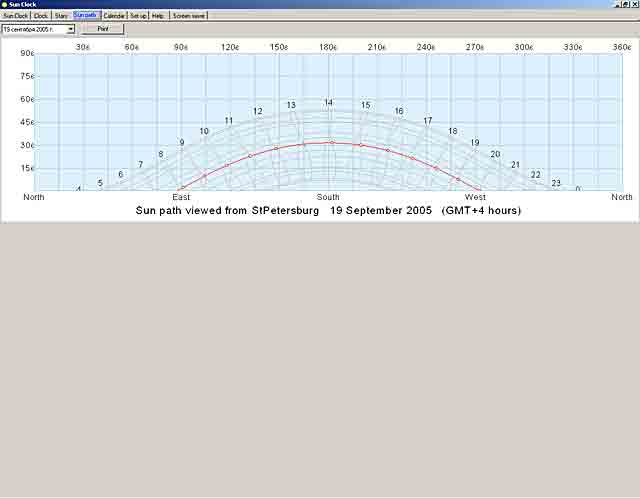The width and height of the screenshot is (640, 499).
Task: Expand the date dropdown arrow
Action: pyautogui.click(x=71, y=29)
